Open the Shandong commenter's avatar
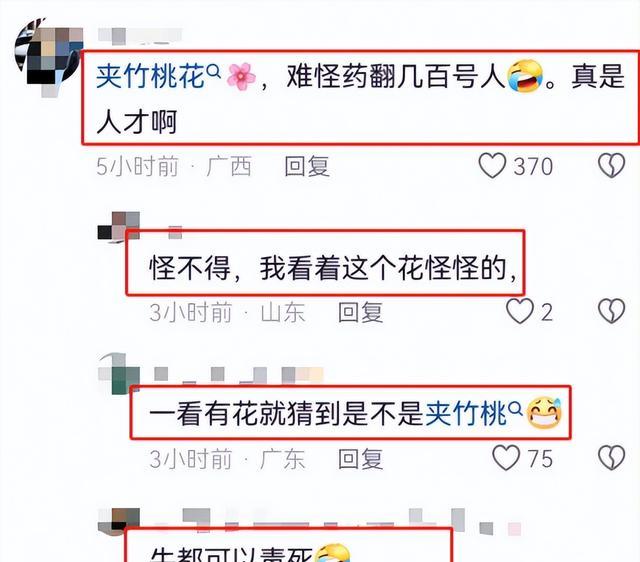The width and height of the screenshot is (640, 562). (119, 227)
